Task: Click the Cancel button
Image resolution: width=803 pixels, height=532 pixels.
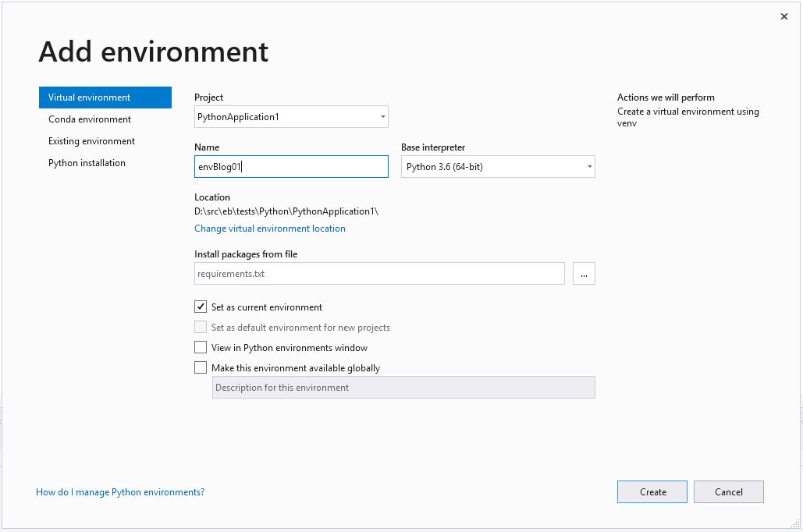Action: [728, 491]
